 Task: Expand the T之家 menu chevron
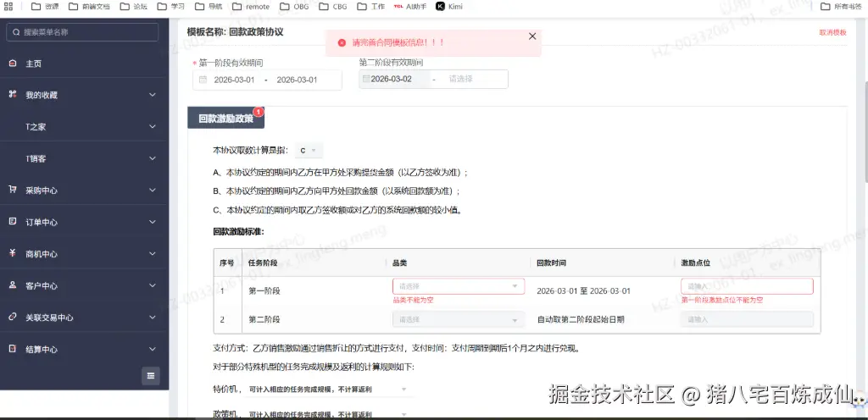tap(153, 126)
